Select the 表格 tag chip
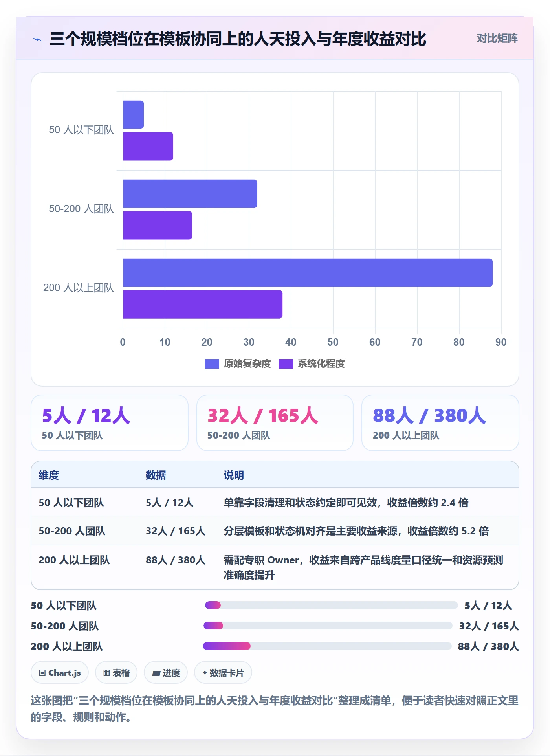The width and height of the screenshot is (550, 756). 116,673
